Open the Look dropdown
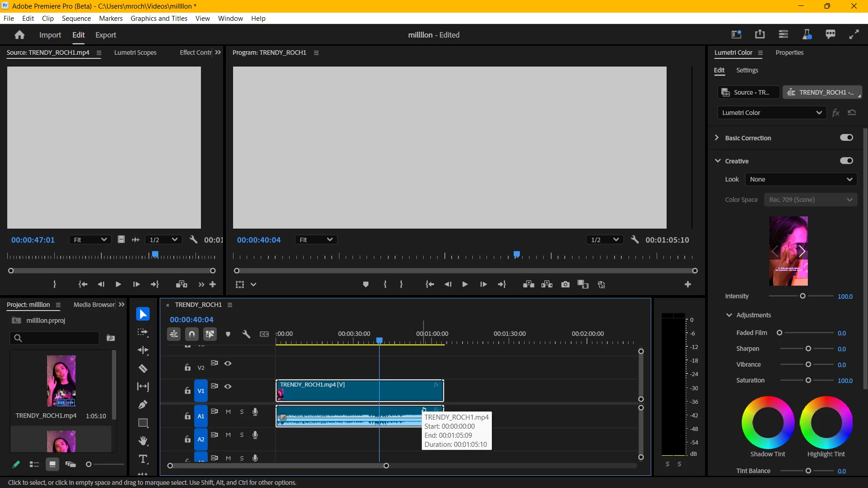 [x=801, y=179]
